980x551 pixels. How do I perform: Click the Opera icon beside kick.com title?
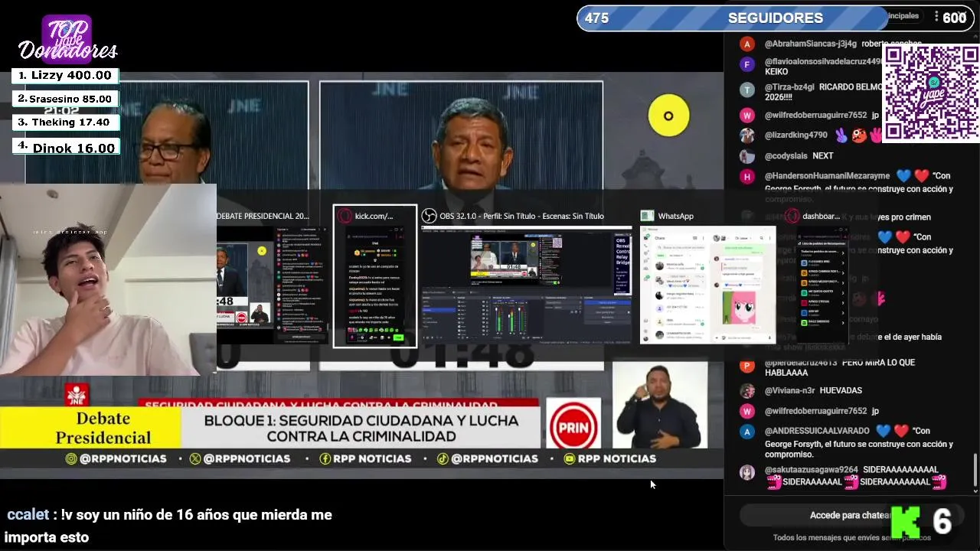point(345,216)
